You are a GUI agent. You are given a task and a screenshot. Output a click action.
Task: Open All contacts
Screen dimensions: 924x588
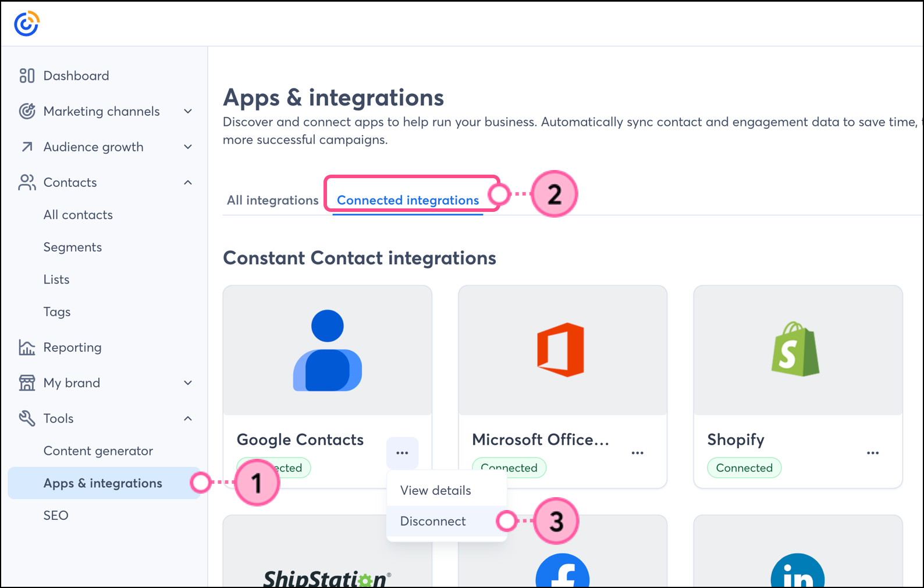click(x=78, y=215)
